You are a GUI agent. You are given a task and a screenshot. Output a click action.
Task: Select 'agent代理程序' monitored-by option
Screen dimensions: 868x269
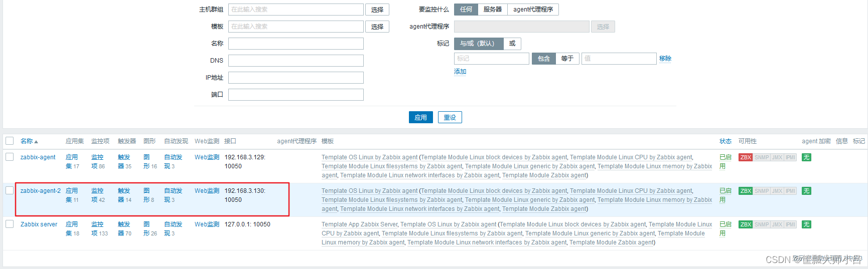tap(533, 10)
